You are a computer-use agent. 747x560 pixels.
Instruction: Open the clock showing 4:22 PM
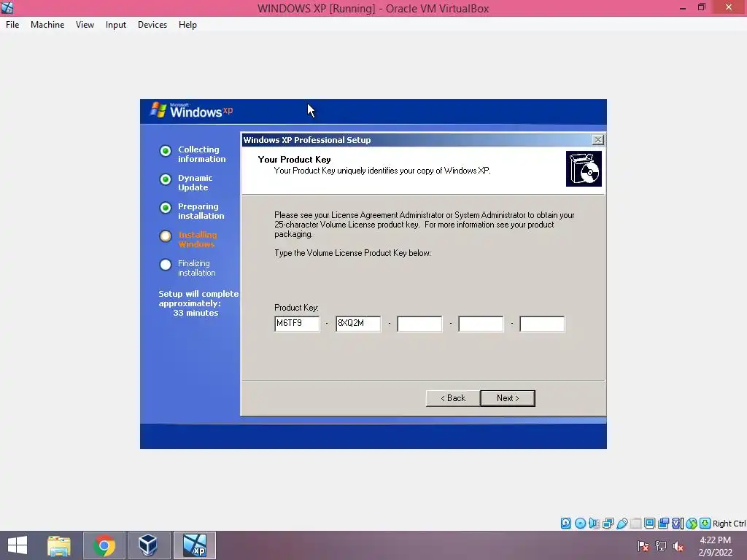pyautogui.click(x=715, y=545)
